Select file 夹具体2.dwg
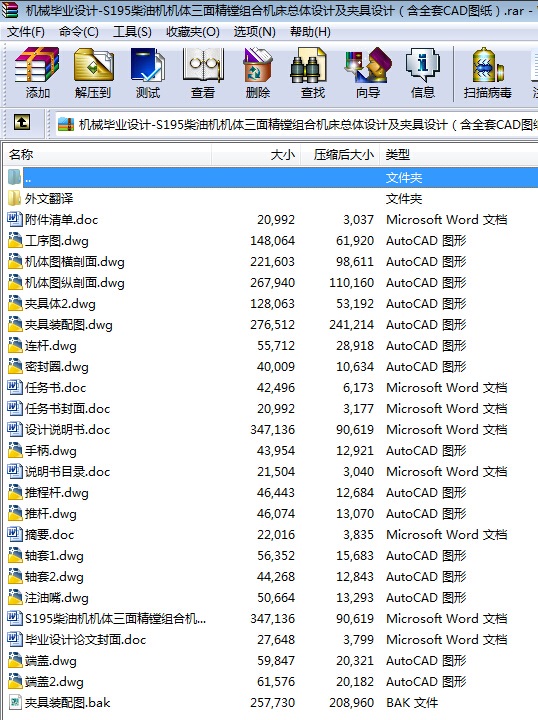Image resolution: width=538 pixels, height=720 pixels. pos(60,304)
